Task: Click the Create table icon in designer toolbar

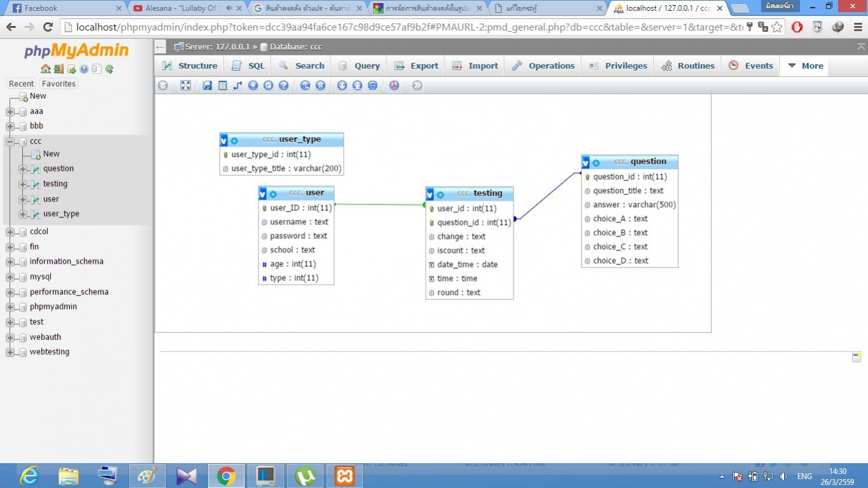Action: click(x=222, y=85)
